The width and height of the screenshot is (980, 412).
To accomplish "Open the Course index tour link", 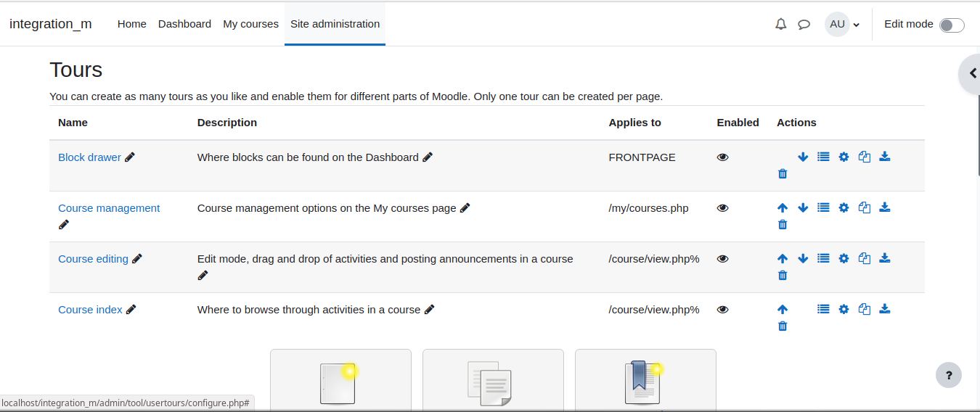I will click(x=90, y=309).
